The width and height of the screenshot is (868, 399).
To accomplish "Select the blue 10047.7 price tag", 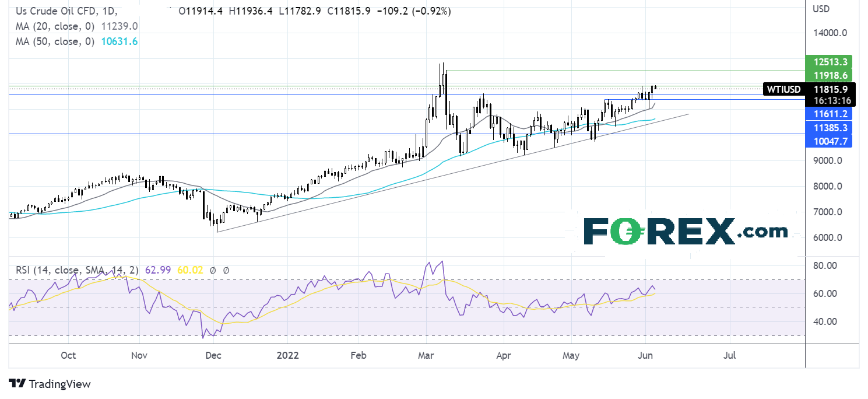I will (x=827, y=141).
